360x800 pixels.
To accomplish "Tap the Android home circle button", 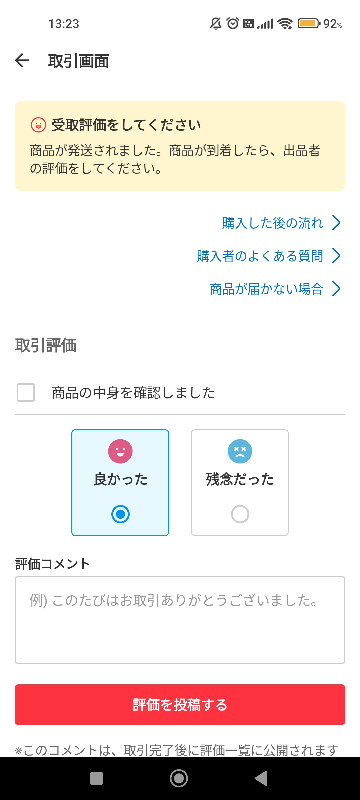I will 179,778.
